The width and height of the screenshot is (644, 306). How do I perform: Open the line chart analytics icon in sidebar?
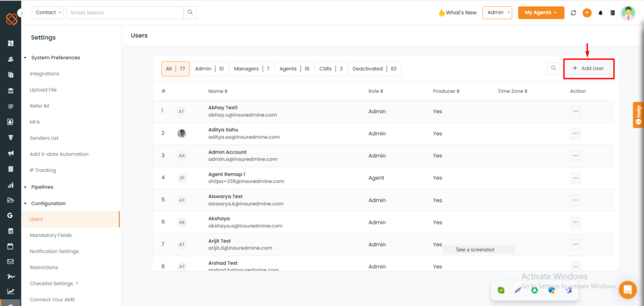pos(11,292)
